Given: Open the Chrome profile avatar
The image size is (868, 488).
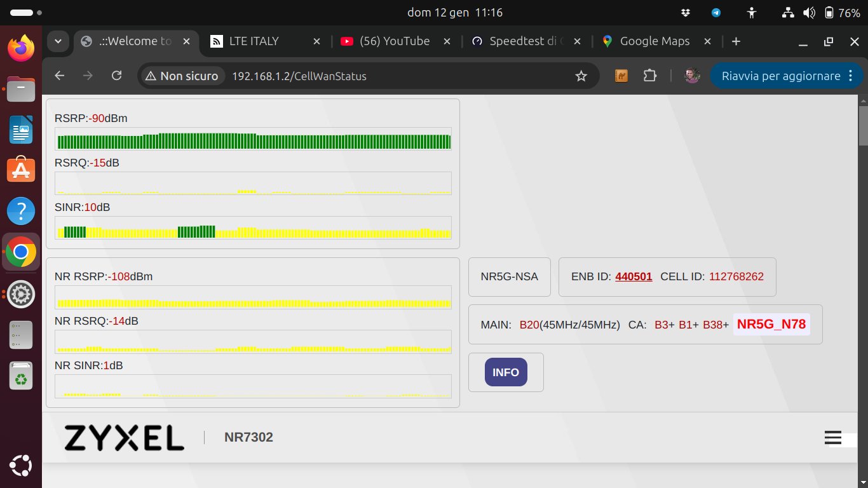Looking at the screenshot, I should tap(692, 76).
